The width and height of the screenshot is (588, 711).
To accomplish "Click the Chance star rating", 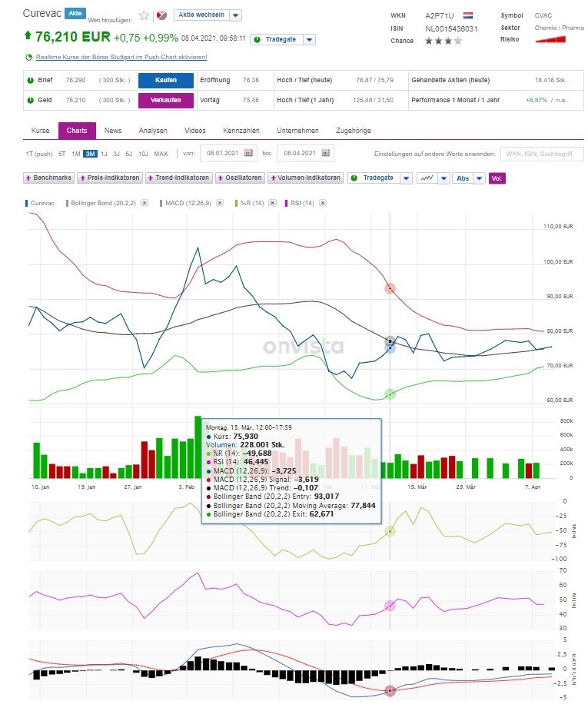I will click(x=443, y=41).
